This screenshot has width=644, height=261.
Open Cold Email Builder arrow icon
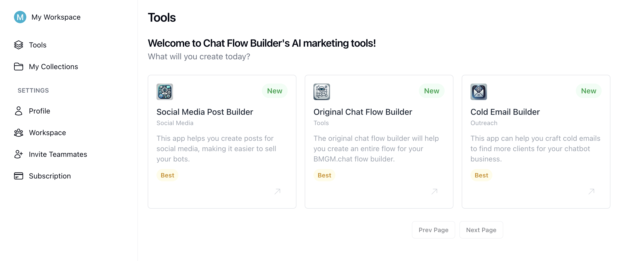591,191
